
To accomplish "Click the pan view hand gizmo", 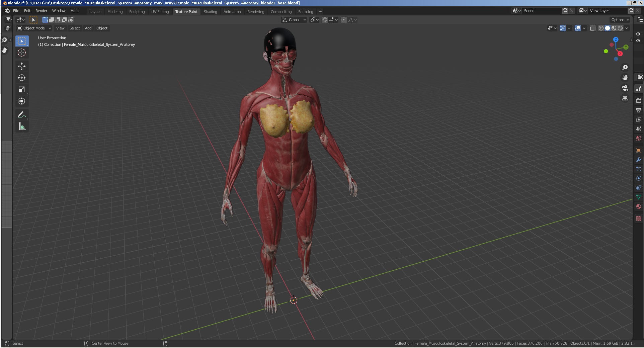I will 625,78.
